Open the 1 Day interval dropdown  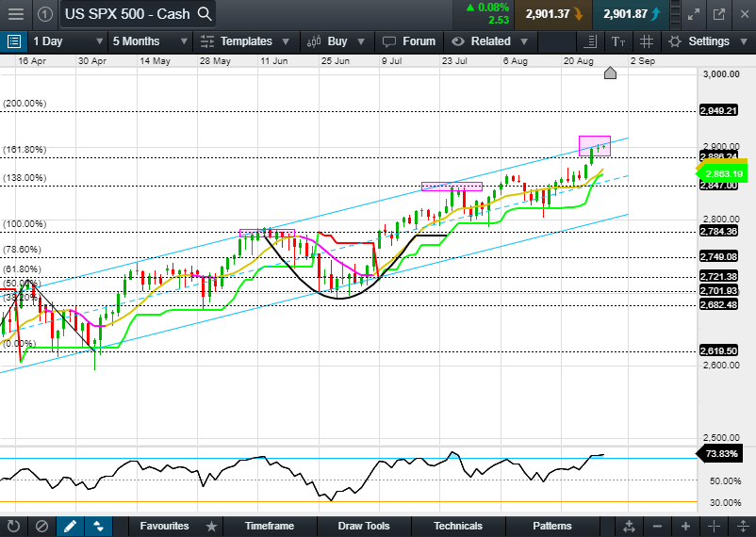[x=68, y=41]
